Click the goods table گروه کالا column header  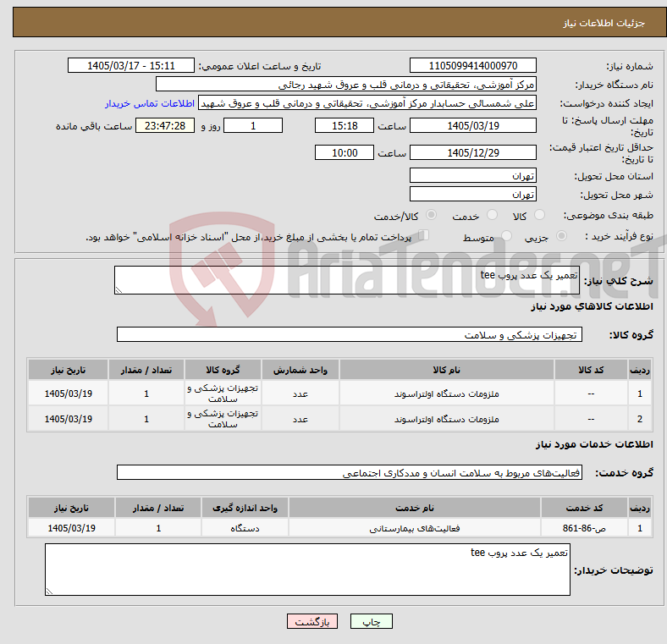[223, 370]
